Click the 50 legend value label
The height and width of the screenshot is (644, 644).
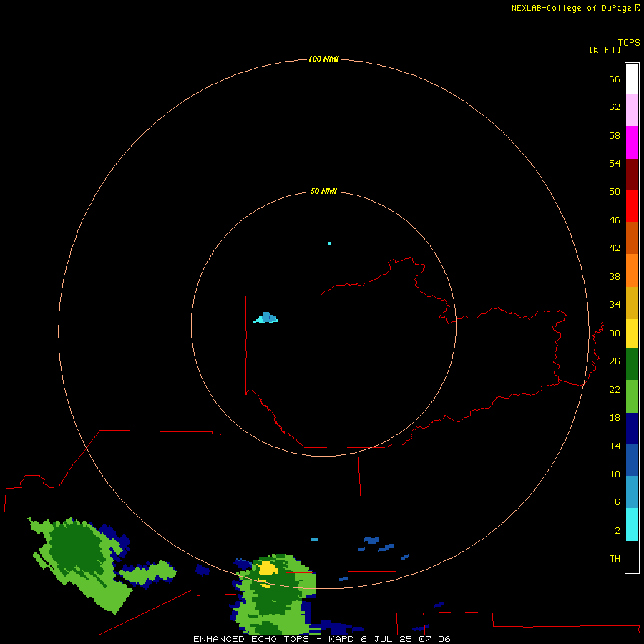pos(615,192)
